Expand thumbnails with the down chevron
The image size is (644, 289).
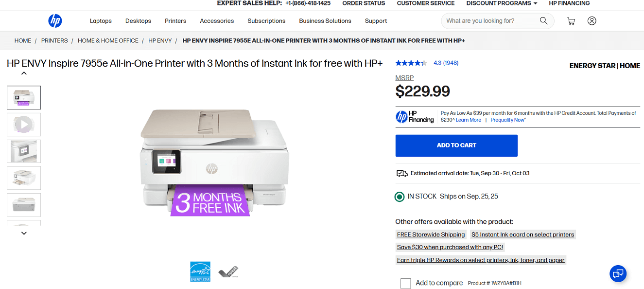[23, 233]
